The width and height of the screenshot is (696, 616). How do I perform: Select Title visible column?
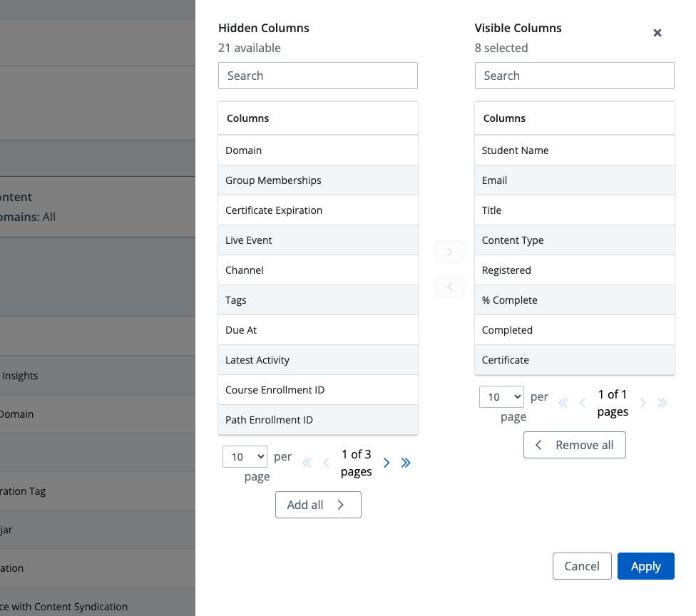pyautogui.click(x=575, y=210)
